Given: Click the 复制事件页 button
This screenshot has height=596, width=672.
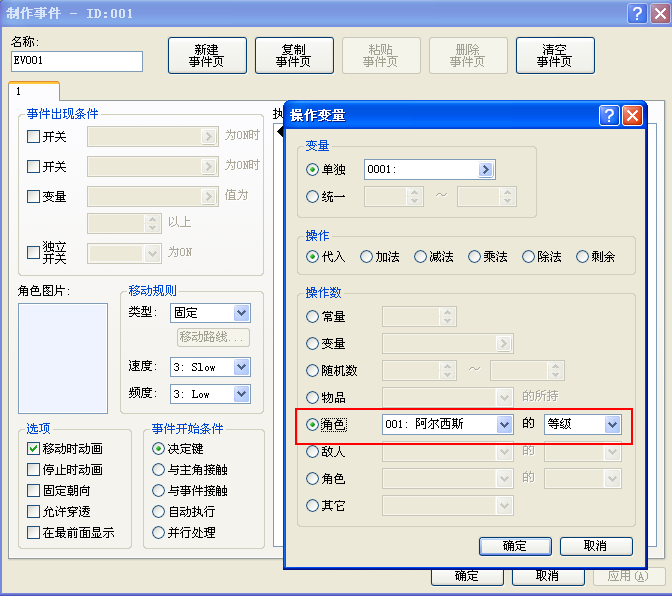Looking at the screenshot, I should tap(294, 56).
